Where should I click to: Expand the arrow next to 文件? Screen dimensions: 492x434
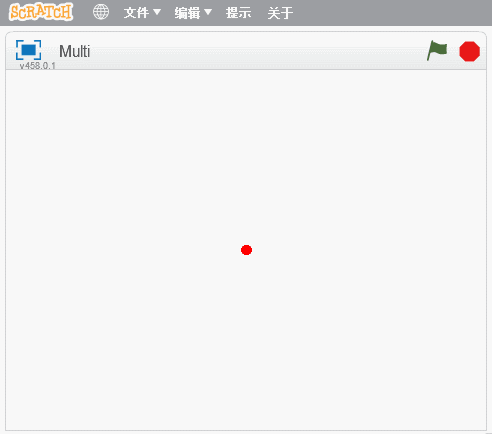point(157,12)
